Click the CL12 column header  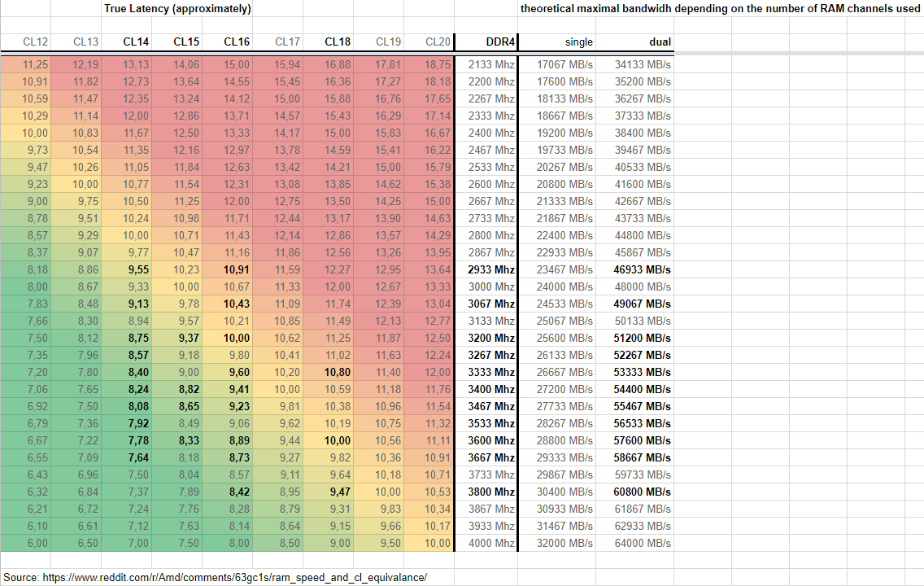pos(25,42)
